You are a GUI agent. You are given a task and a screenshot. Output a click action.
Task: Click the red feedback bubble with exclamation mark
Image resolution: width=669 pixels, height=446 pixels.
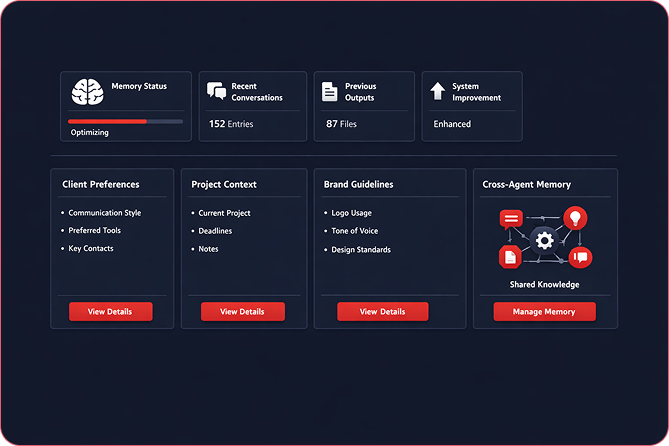tap(580, 258)
